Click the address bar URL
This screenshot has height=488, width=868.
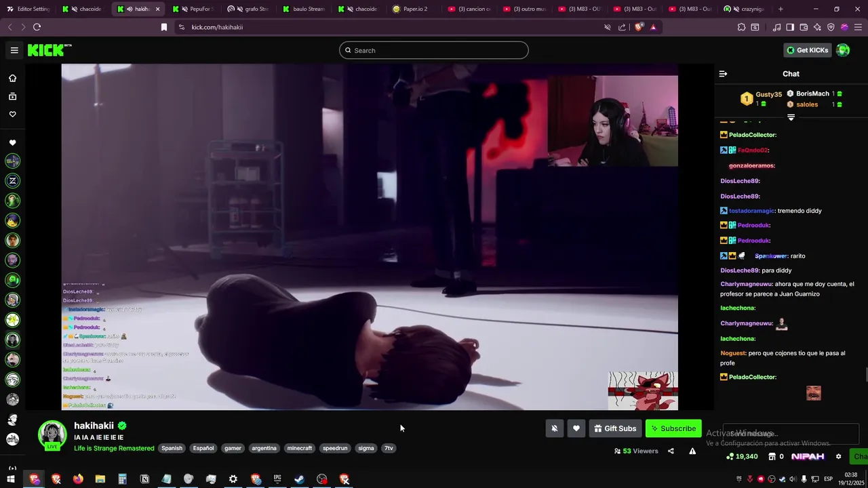coord(217,27)
